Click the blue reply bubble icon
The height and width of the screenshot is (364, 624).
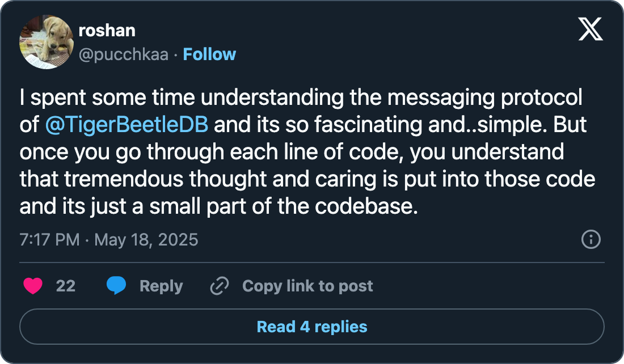116,286
